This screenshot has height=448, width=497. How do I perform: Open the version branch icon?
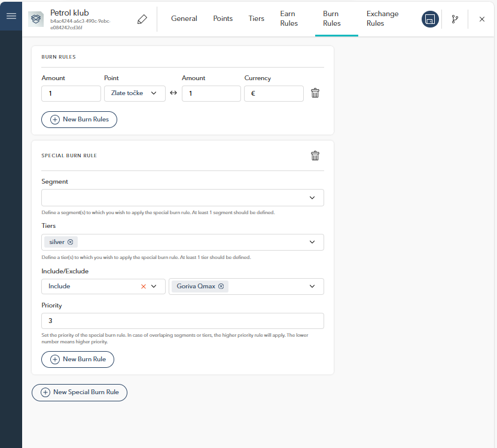point(455,19)
